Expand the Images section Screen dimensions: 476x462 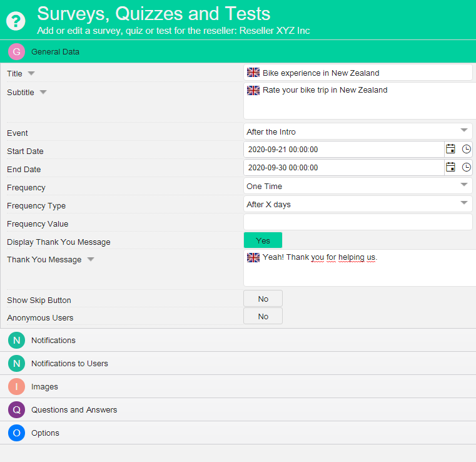(x=44, y=386)
